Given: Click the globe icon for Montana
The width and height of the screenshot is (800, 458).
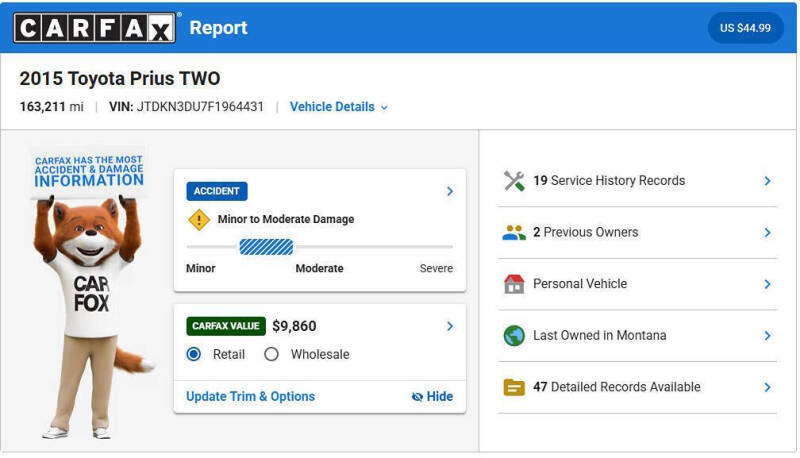Looking at the screenshot, I should point(514,336).
